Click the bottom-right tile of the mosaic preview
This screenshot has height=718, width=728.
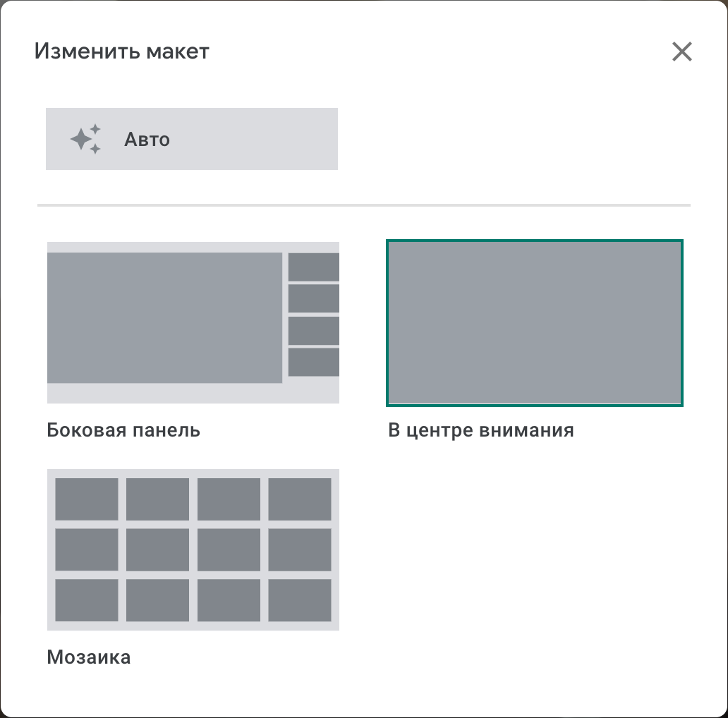pos(300,600)
